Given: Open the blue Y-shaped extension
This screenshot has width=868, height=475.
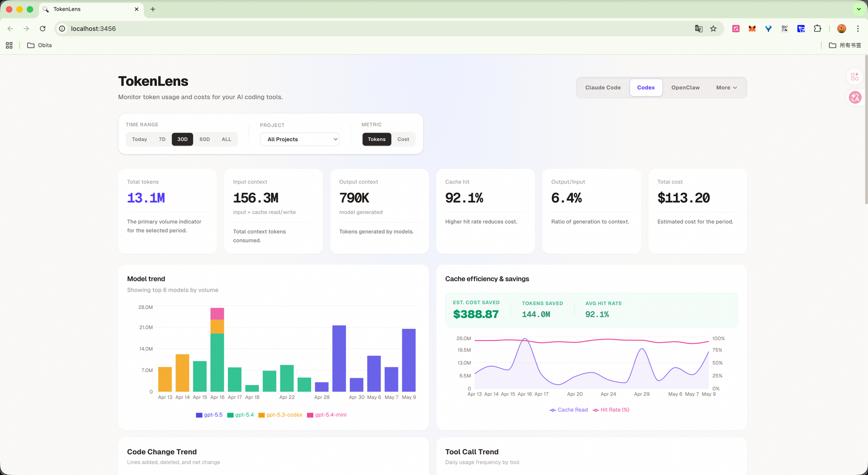Looking at the screenshot, I should pyautogui.click(x=769, y=28).
